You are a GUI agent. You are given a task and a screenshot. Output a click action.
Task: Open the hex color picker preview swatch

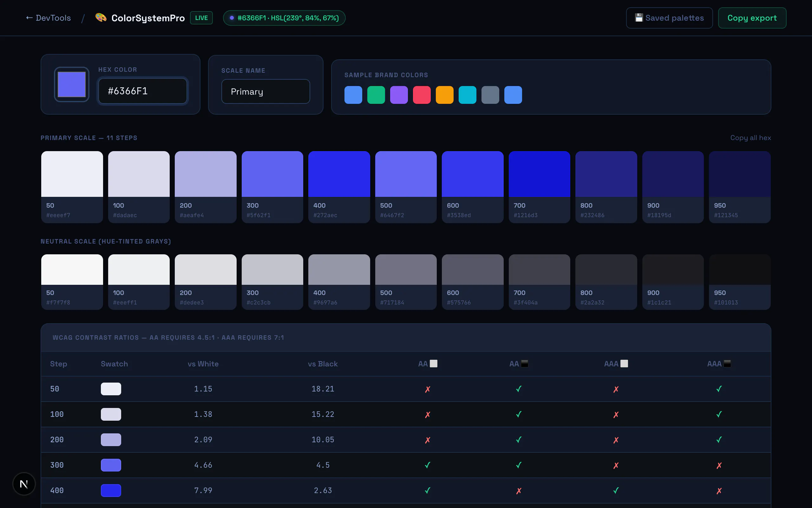(72, 84)
